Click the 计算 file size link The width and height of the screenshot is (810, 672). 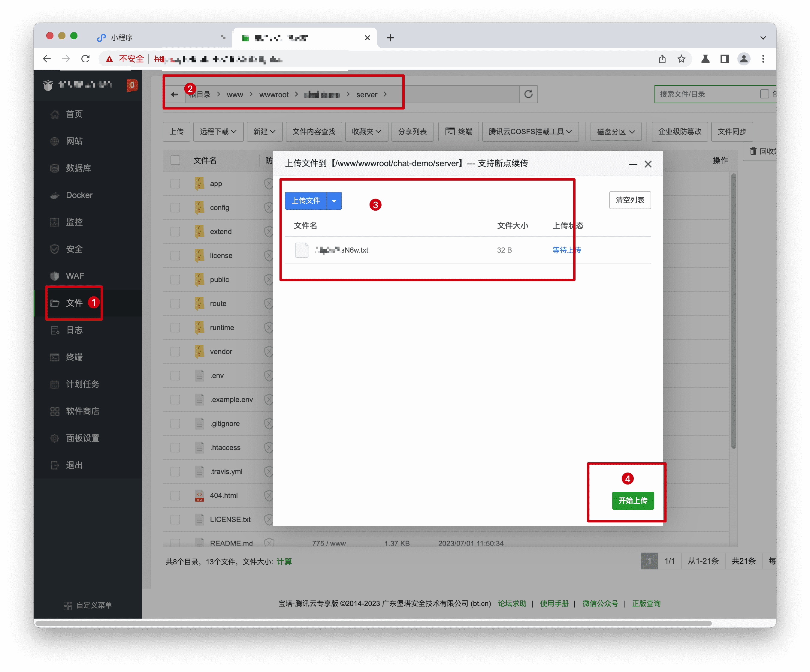pos(284,561)
